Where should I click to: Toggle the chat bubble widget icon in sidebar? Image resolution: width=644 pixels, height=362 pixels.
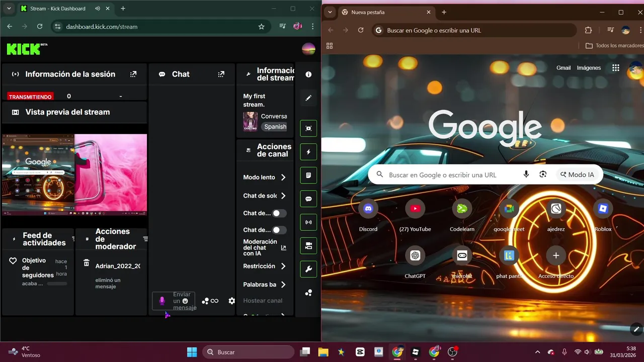(x=308, y=199)
